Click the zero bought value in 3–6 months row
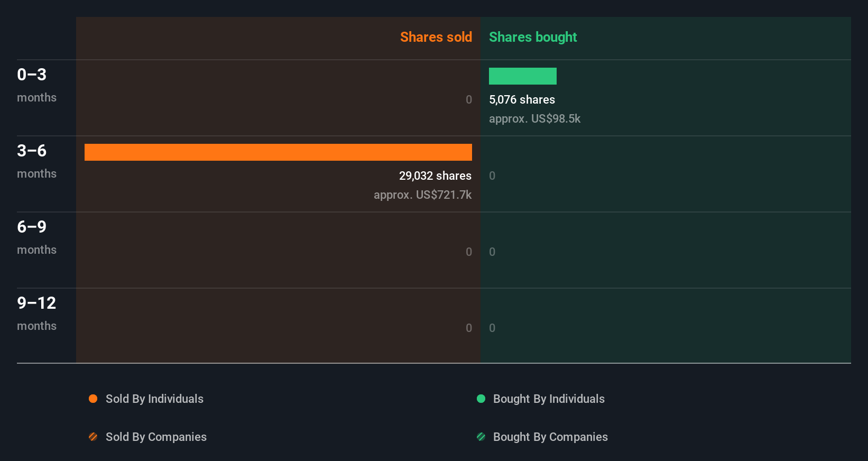This screenshot has height=461, width=868. [x=492, y=176]
